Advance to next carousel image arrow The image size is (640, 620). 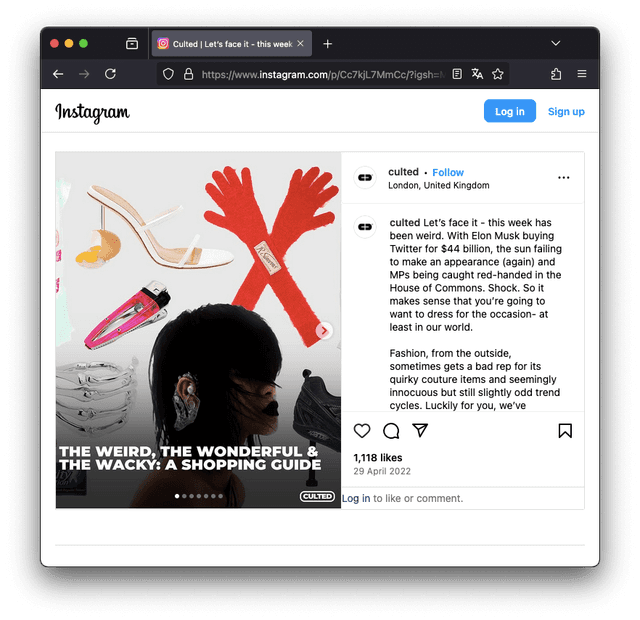coord(324,331)
